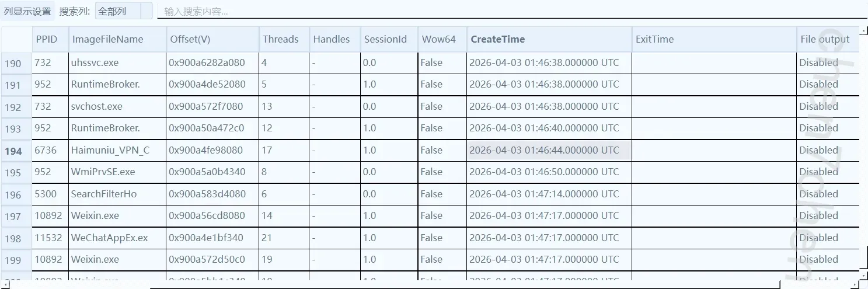Sort by the ImageFileName column header
This screenshot has width=868, height=289.
[x=107, y=40]
